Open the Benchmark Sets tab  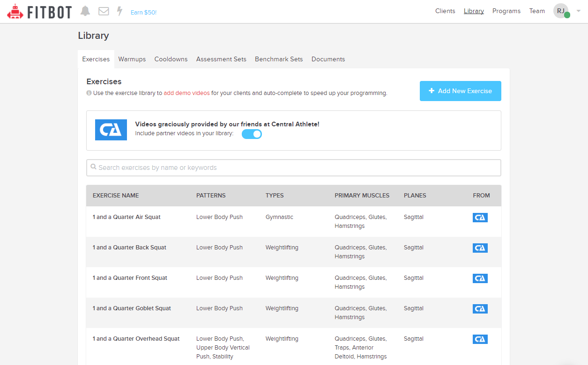(279, 59)
